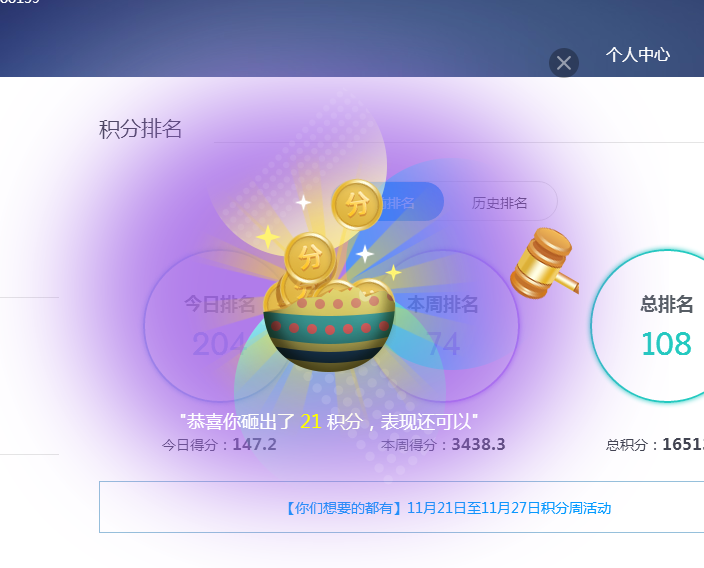704x568 pixels.
Task: Click the 本周得分 3438.3 value
Action: (478, 445)
